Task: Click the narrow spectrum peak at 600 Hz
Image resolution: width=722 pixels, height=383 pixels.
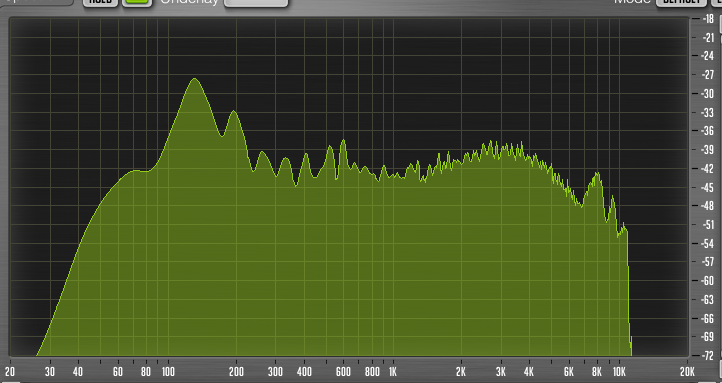Action: (343, 141)
